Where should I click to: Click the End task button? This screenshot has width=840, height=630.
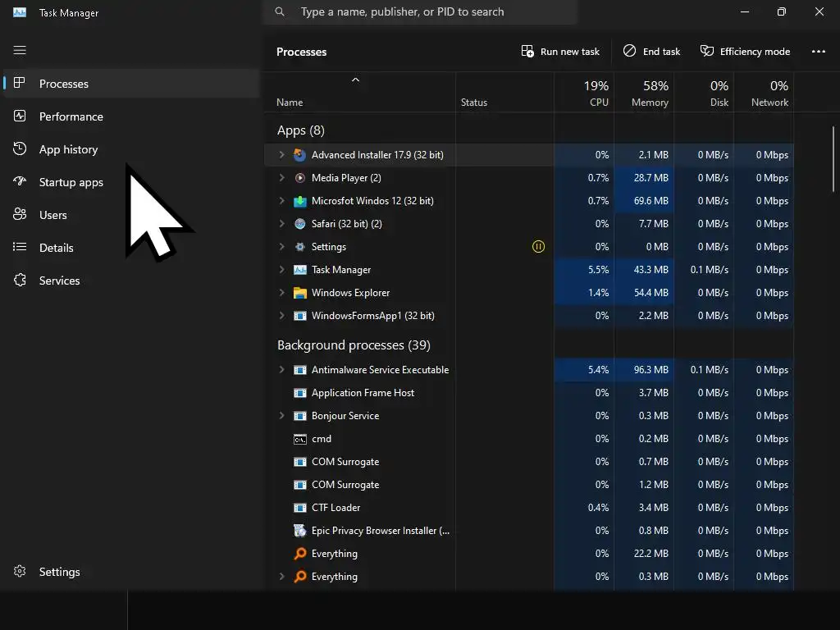click(x=651, y=52)
